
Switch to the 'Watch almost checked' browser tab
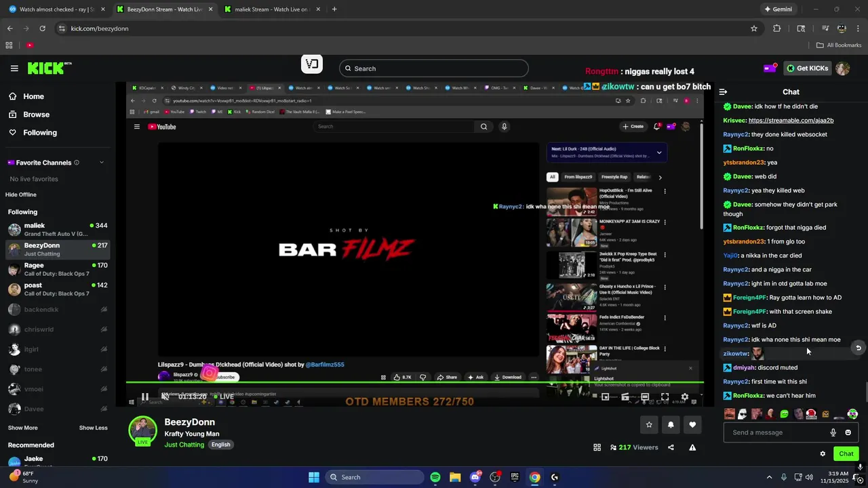[x=56, y=9]
